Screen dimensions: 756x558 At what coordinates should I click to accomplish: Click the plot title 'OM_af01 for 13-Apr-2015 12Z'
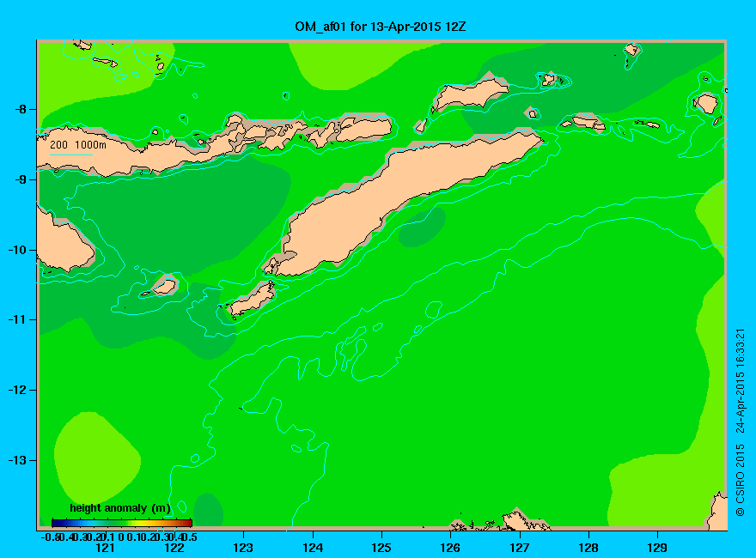(x=380, y=26)
